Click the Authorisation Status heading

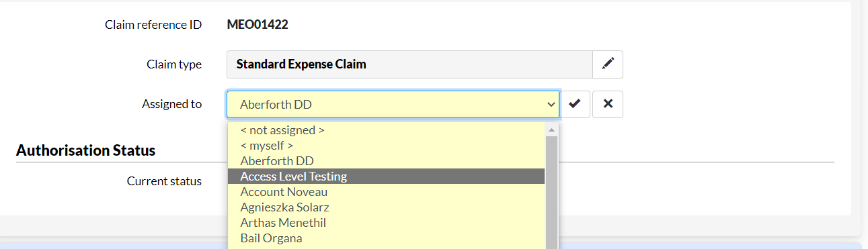pyautogui.click(x=85, y=150)
